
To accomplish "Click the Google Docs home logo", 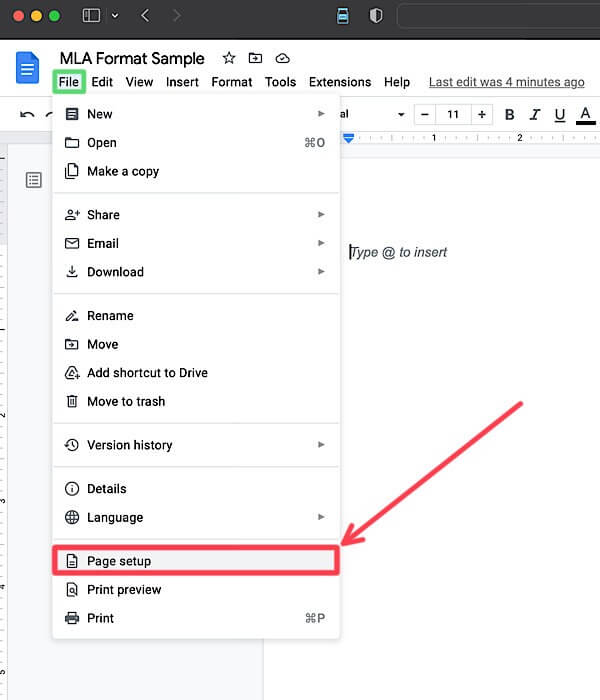I will click(27, 68).
